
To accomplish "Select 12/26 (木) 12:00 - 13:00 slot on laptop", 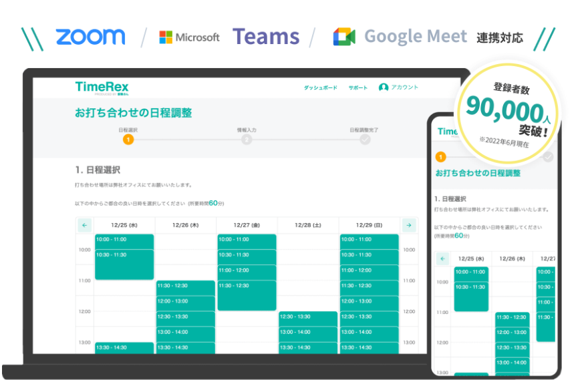I will (186, 303).
